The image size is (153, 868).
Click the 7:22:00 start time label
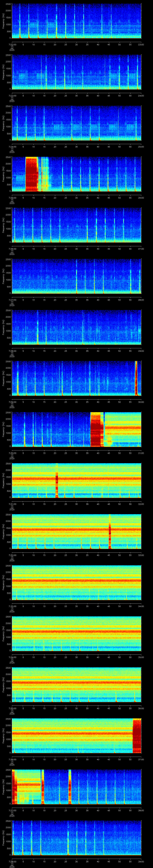coord(12,44)
